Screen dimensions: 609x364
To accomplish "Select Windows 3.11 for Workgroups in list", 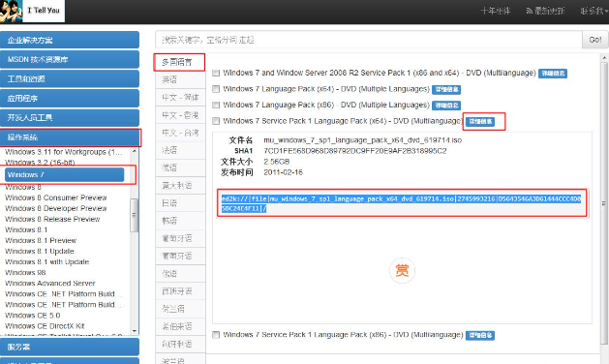I will pos(64,152).
